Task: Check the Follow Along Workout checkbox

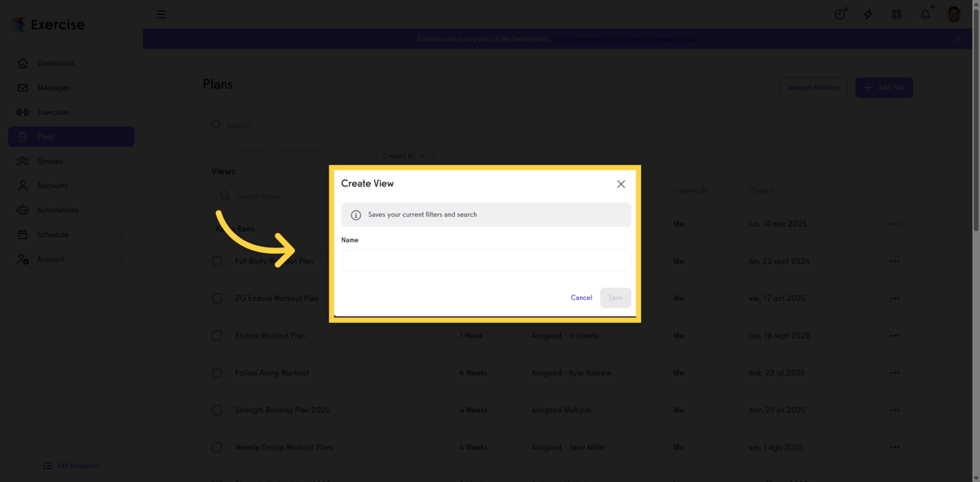Action: tap(217, 373)
